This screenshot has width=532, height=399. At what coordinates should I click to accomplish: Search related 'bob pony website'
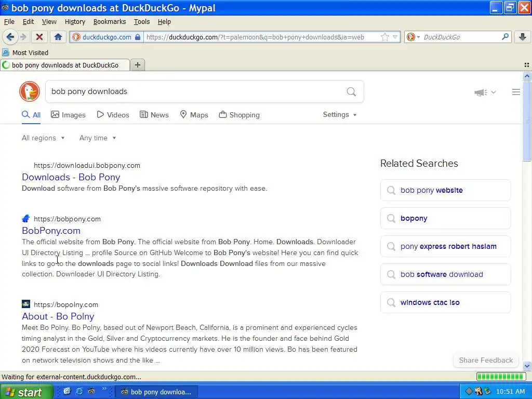click(445, 190)
